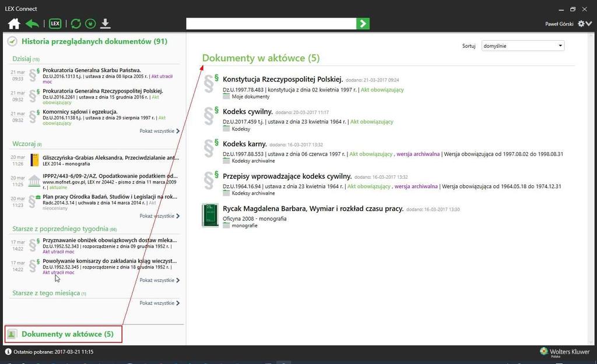
Task: Click Akt utracił moc for Powoływanie komisarzy
Action: (58, 273)
